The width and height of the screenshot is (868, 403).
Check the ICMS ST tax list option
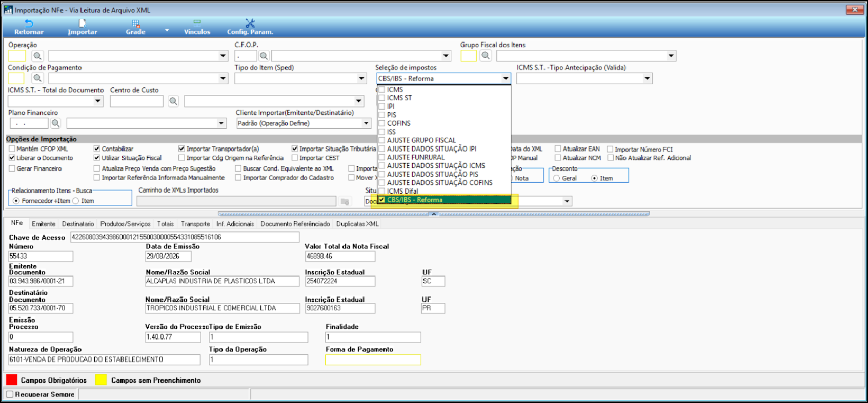pyautogui.click(x=381, y=98)
